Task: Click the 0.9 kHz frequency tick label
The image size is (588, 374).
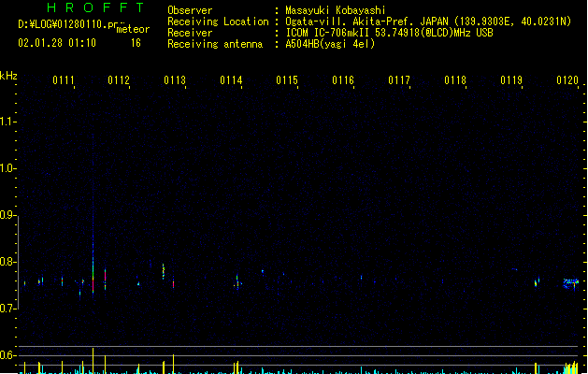Action: (x=7, y=215)
